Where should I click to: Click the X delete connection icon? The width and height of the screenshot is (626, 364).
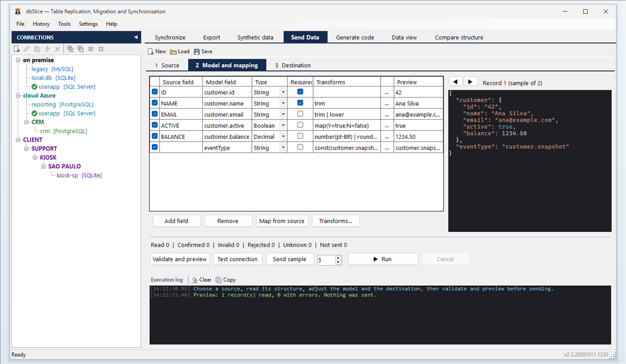(x=57, y=49)
